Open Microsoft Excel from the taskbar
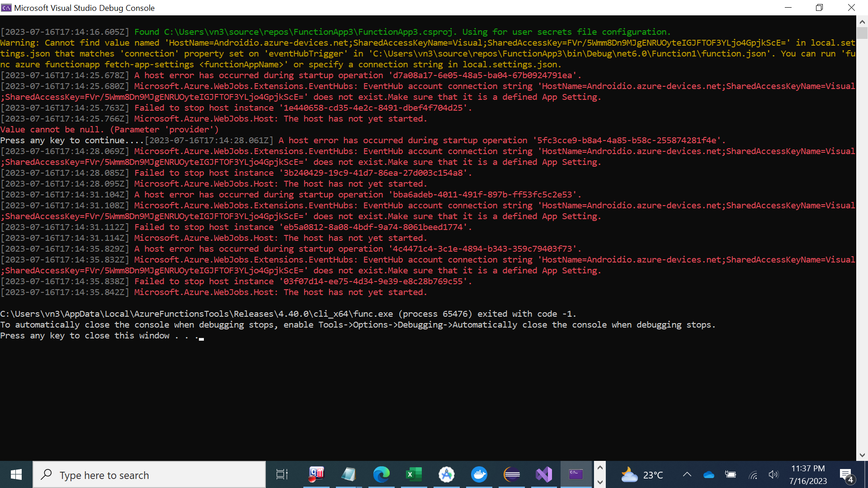The image size is (868, 488). click(x=414, y=474)
